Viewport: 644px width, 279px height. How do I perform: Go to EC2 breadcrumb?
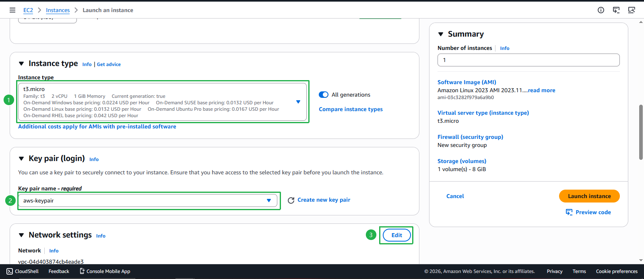(x=28, y=10)
